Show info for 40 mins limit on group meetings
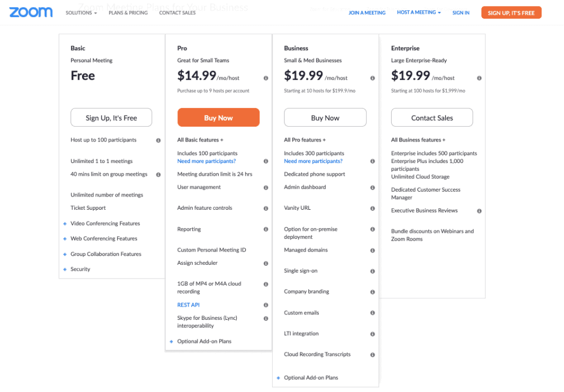The width and height of the screenshot is (564, 392). (158, 175)
